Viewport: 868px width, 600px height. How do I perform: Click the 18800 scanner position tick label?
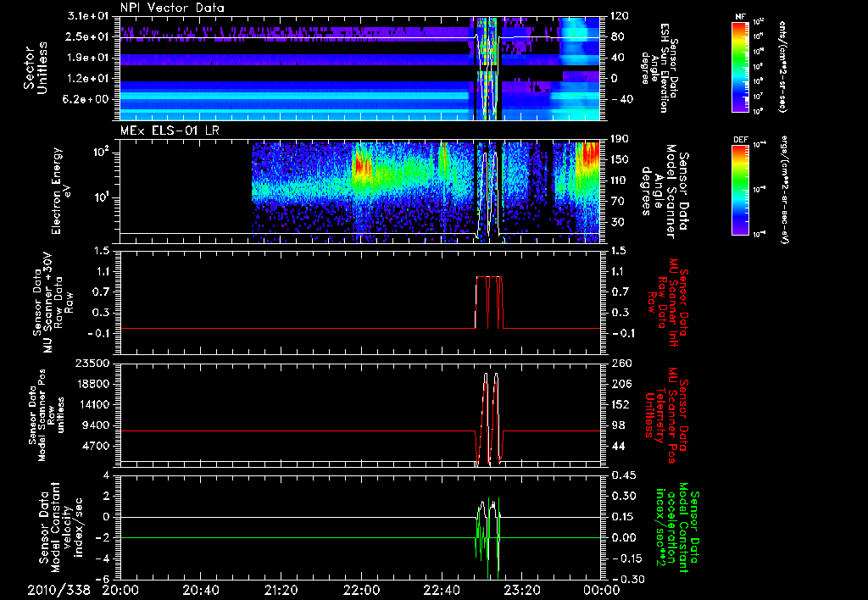click(x=92, y=384)
